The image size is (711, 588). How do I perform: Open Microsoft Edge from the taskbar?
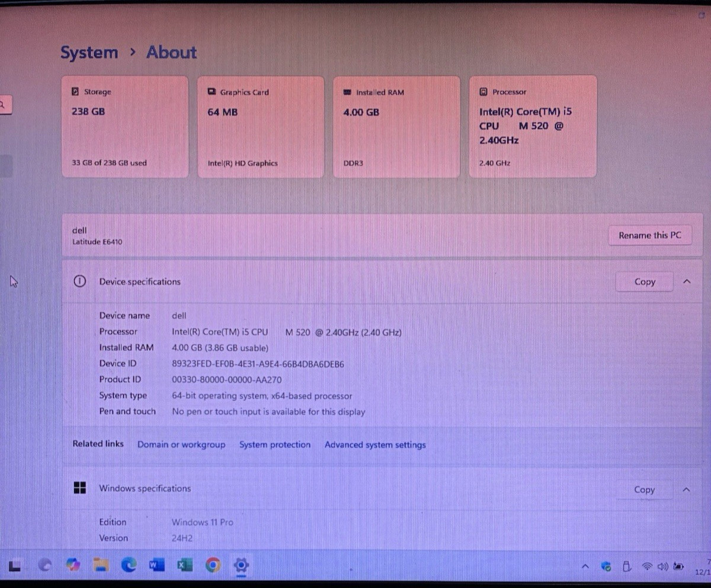tap(129, 565)
